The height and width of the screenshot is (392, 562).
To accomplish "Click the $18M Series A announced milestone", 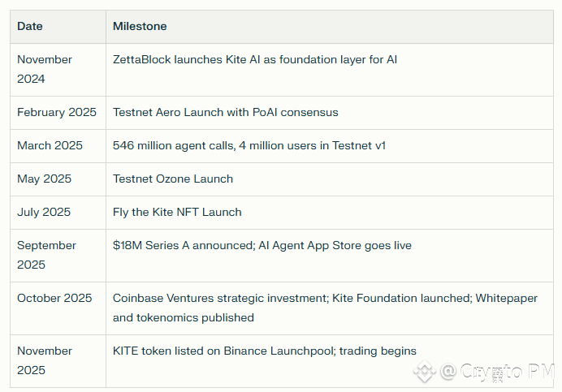I will 262,245.
